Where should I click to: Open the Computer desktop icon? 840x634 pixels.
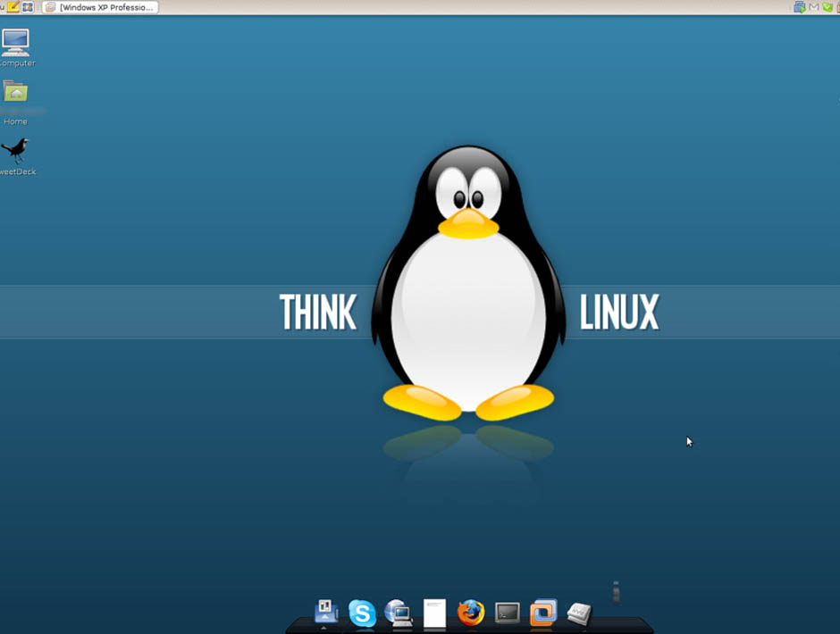point(15,43)
